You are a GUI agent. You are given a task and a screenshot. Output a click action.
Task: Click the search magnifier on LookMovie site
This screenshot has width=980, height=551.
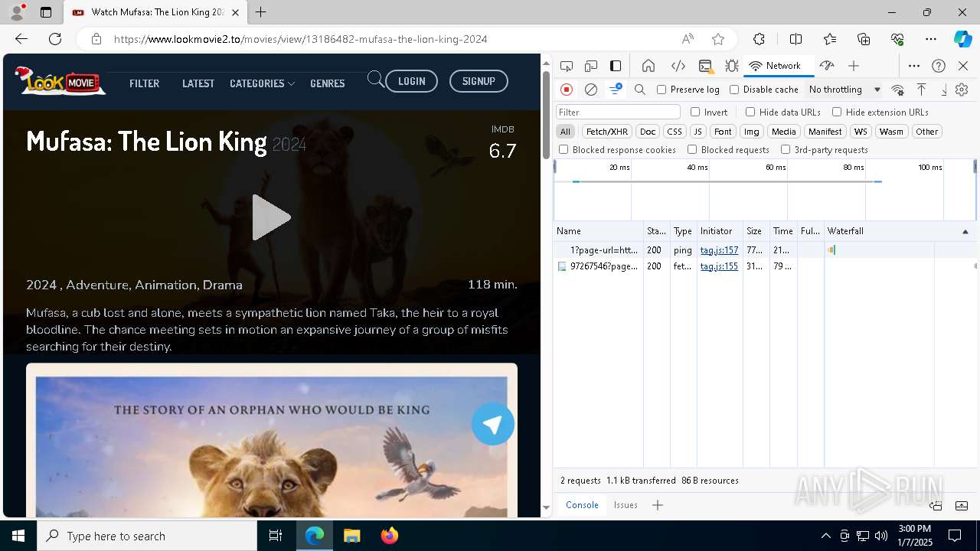click(x=375, y=79)
